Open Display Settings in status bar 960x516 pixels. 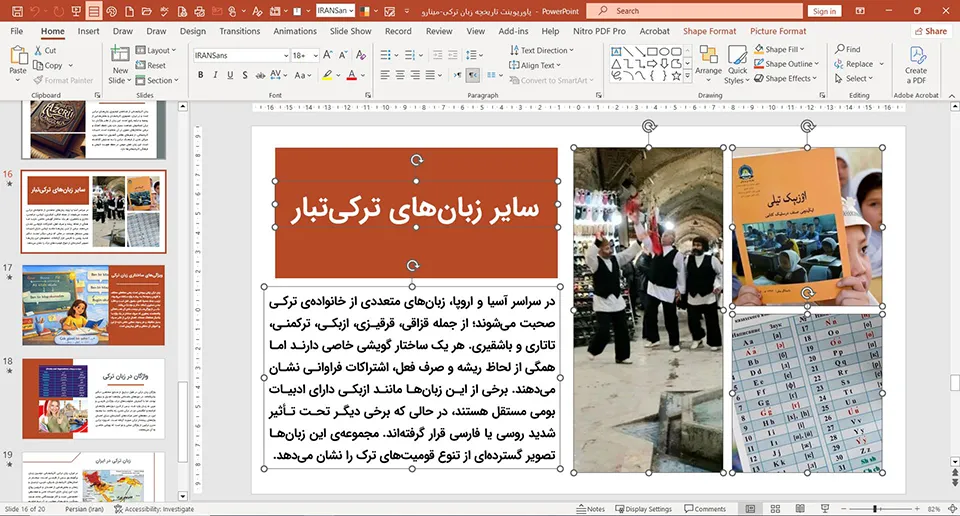coord(643,509)
